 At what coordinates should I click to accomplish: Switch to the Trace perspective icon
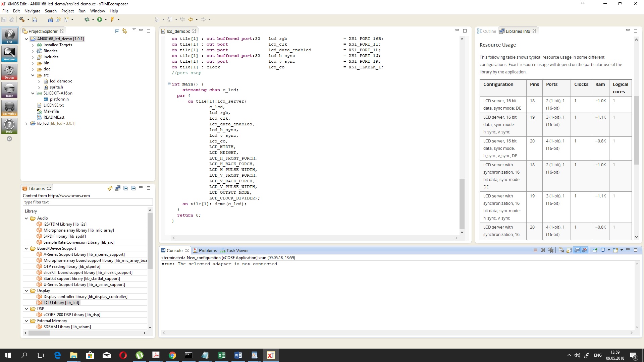[9, 90]
